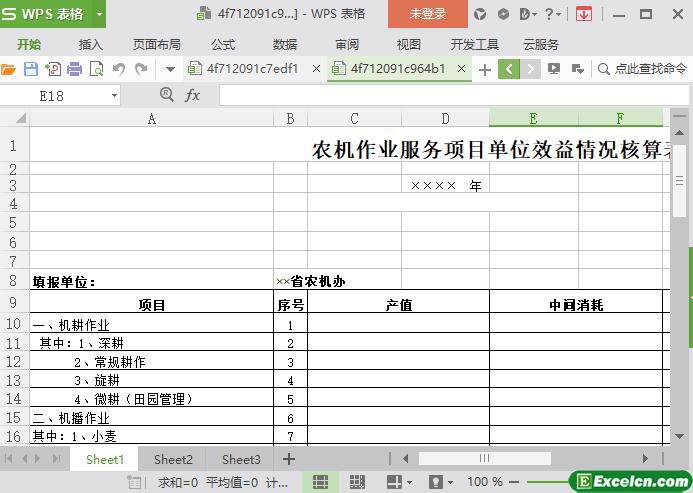Open the 公式 ribbon tab
The width and height of the screenshot is (693, 493).
[223, 44]
